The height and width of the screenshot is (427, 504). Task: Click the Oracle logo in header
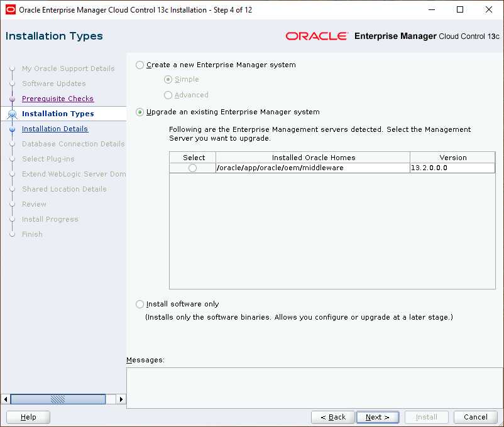[317, 36]
